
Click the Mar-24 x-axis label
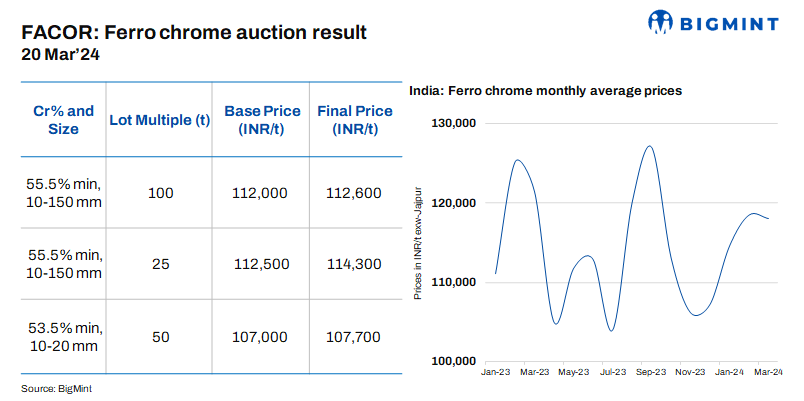768,372
